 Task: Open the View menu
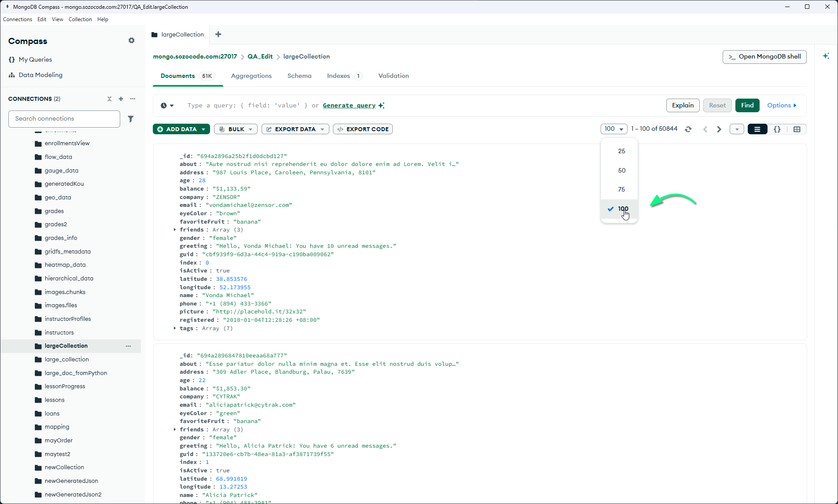pyautogui.click(x=57, y=19)
